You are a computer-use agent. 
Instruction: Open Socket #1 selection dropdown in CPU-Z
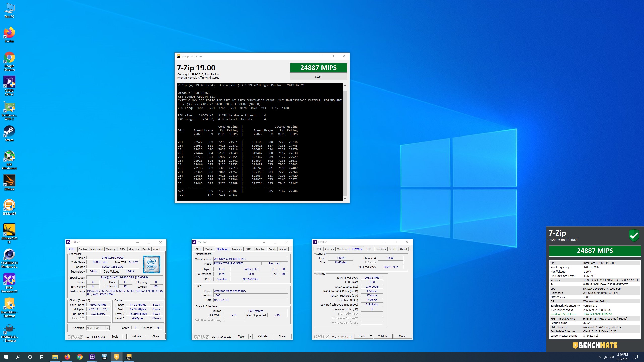pyautogui.click(x=98, y=328)
